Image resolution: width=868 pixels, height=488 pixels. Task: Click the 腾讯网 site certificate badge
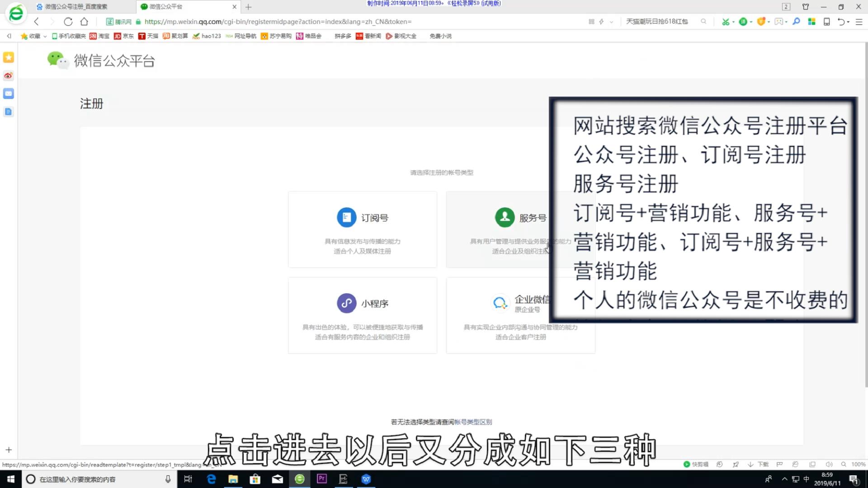pos(118,21)
